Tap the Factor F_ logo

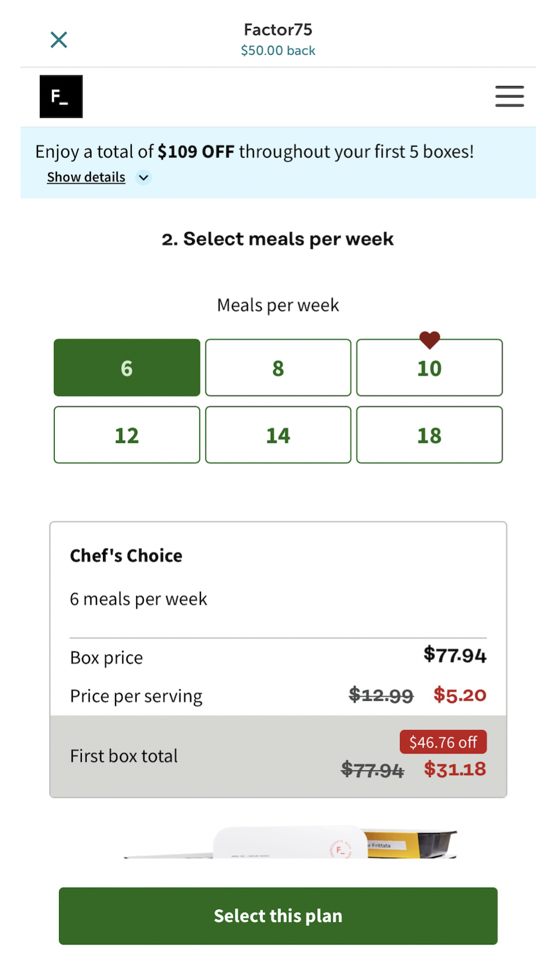pos(61,96)
